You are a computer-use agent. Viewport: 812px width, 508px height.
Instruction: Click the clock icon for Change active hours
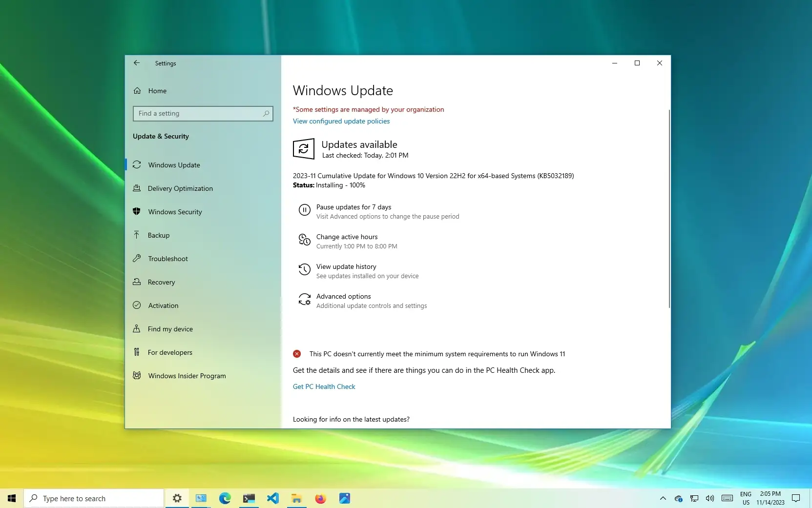point(304,240)
